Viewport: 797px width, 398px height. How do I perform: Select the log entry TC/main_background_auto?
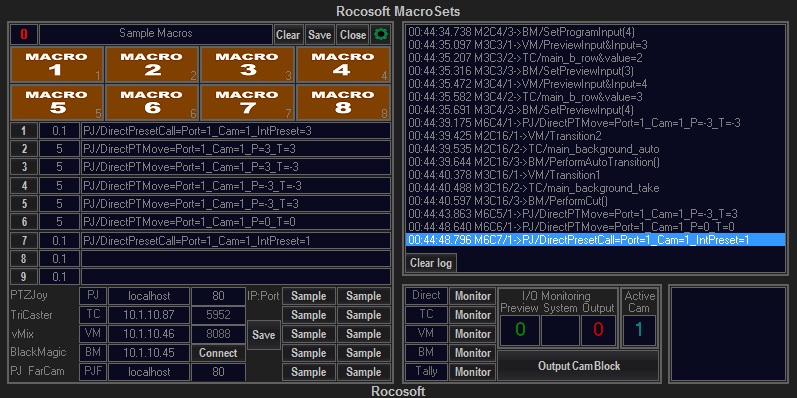click(534, 149)
